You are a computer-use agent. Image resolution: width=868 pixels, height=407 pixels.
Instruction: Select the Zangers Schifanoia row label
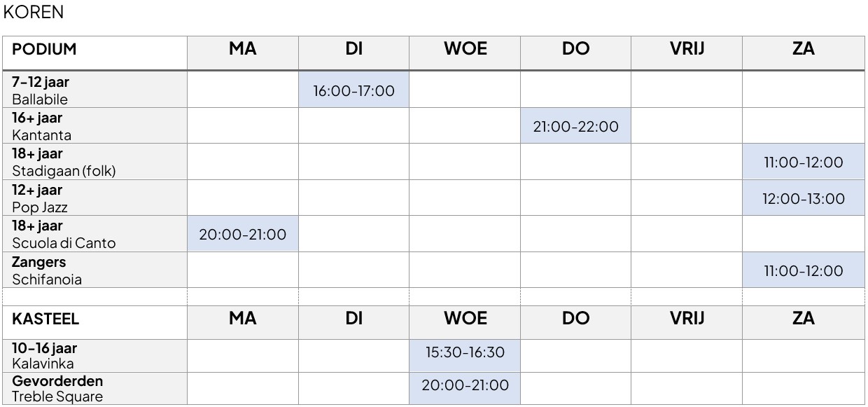[95, 270]
